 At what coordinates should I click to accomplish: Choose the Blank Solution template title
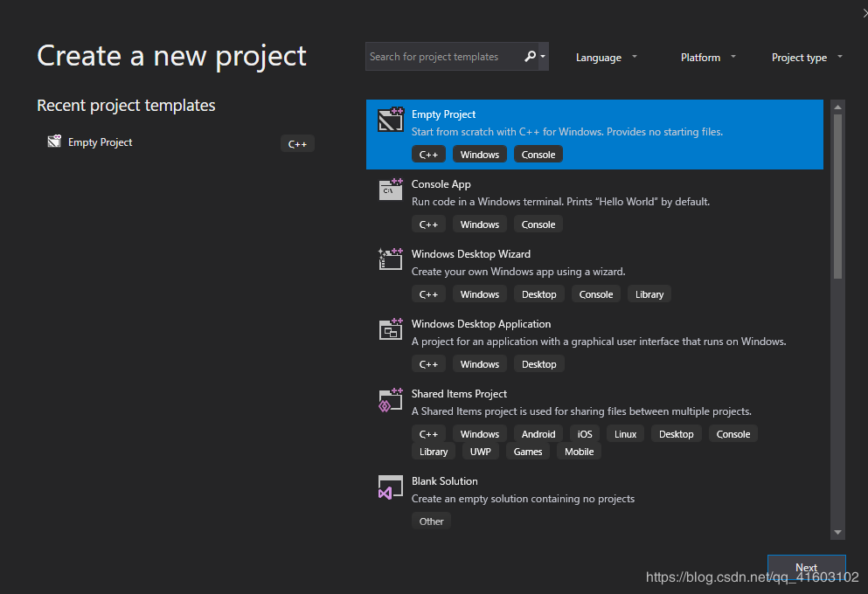[445, 481]
